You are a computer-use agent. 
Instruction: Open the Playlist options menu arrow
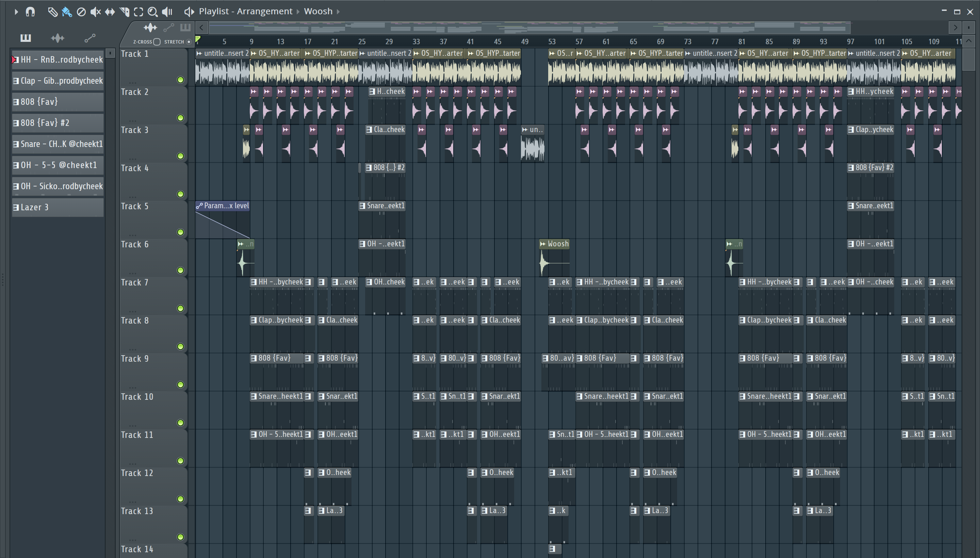(16, 12)
